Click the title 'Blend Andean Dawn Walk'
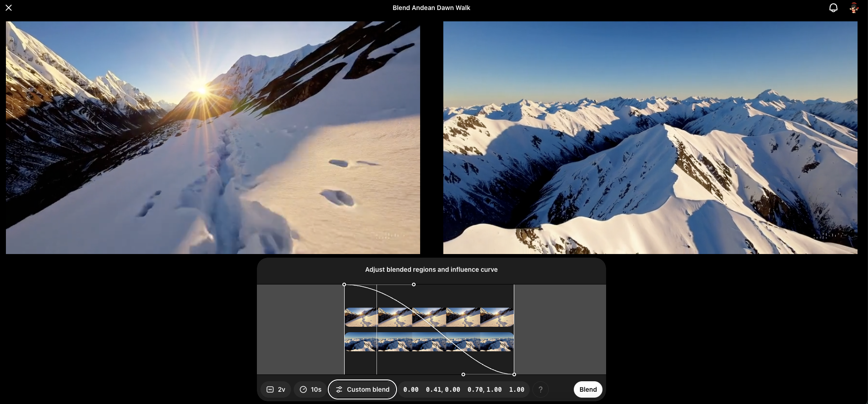 pyautogui.click(x=431, y=8)
